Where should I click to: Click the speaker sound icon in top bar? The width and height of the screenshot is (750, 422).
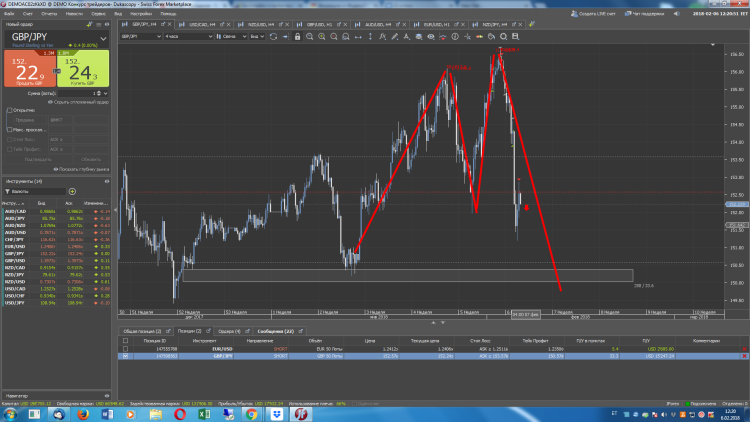(676, 13)
